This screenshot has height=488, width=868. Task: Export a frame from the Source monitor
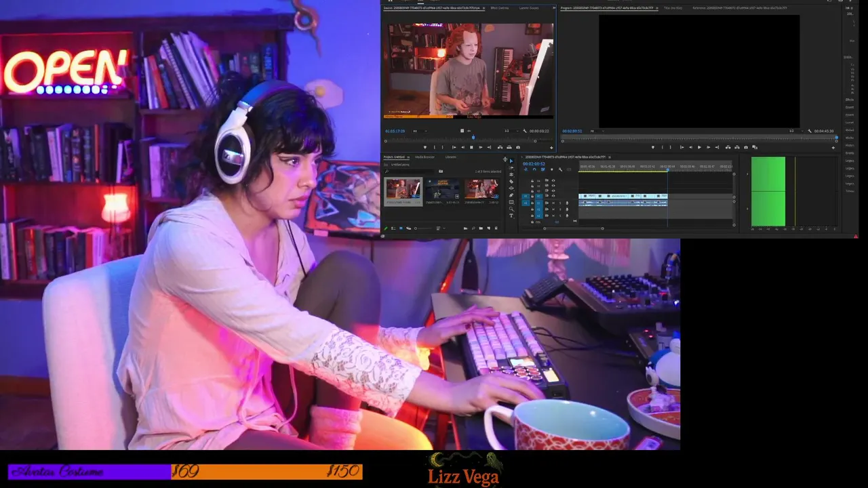point(518,147)
